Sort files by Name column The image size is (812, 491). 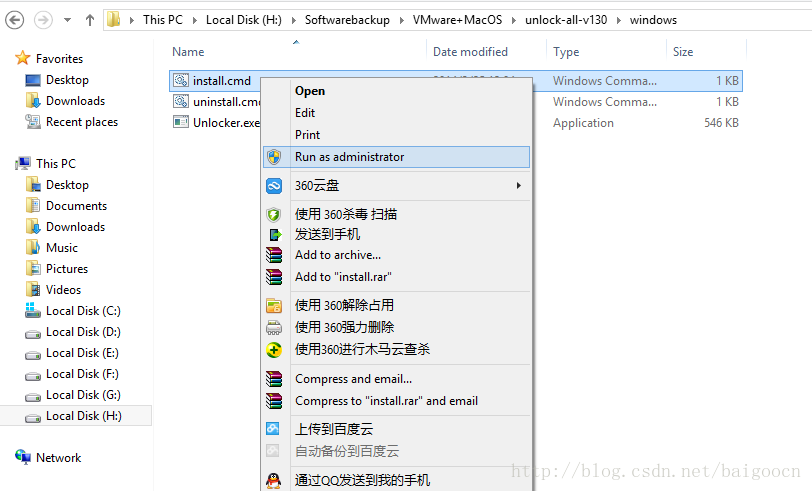pos(188,52)
